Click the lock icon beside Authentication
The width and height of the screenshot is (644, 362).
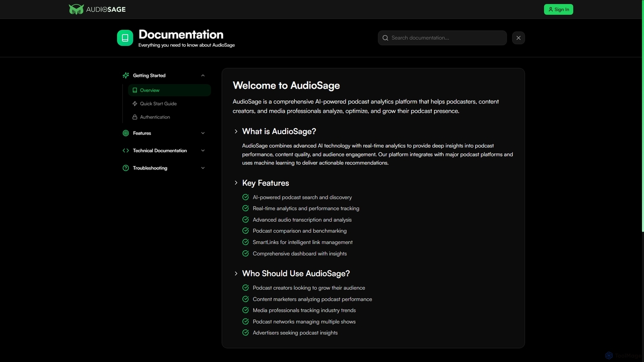pyautogui.click(x=135, y=117)
